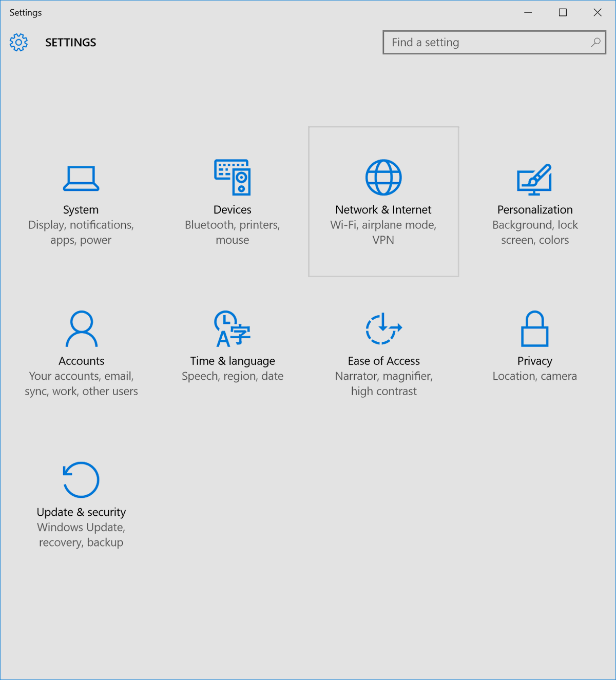Click the 'Devices' tile title
The image size is (616, 680).
point(233,209)
